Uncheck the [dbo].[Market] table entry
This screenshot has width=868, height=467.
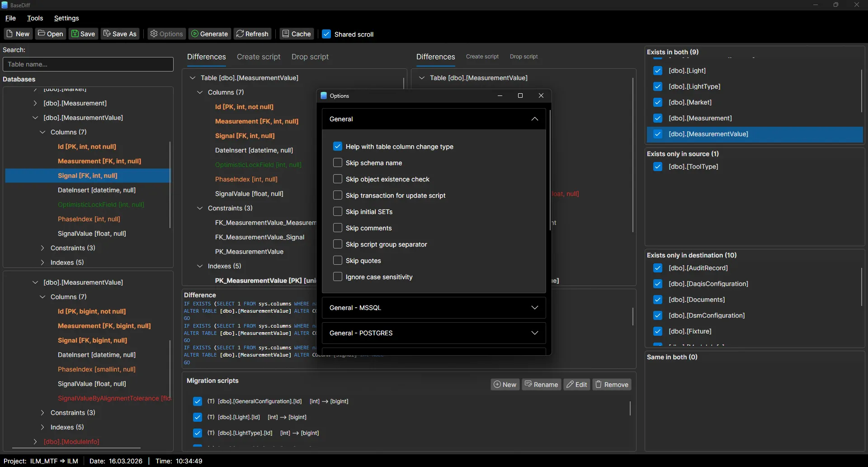658,102
